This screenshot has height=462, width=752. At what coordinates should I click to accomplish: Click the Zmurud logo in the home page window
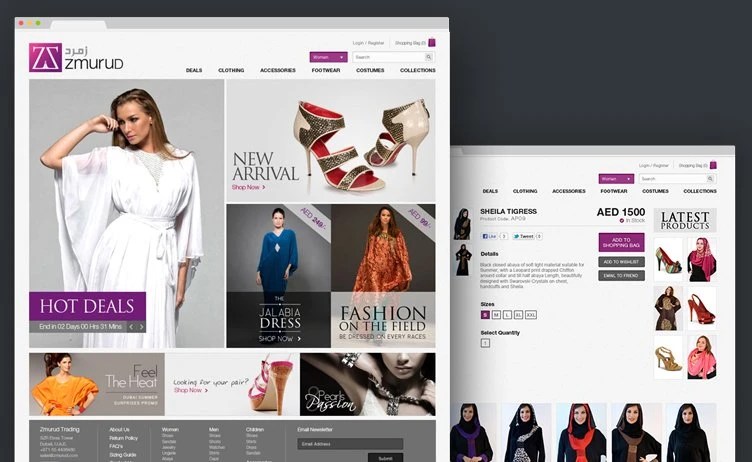pos(76,58)
